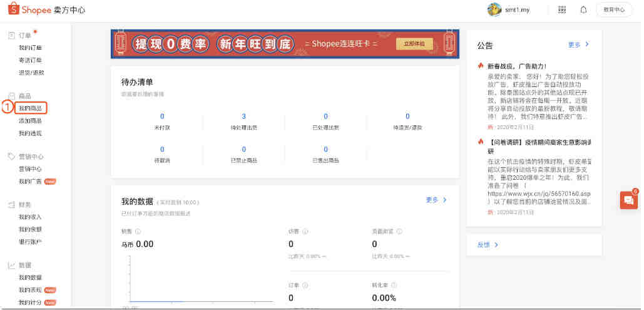Click the 0.00% conversion rate value
Viewport: 644px width, 310px height.
[384, 297]
